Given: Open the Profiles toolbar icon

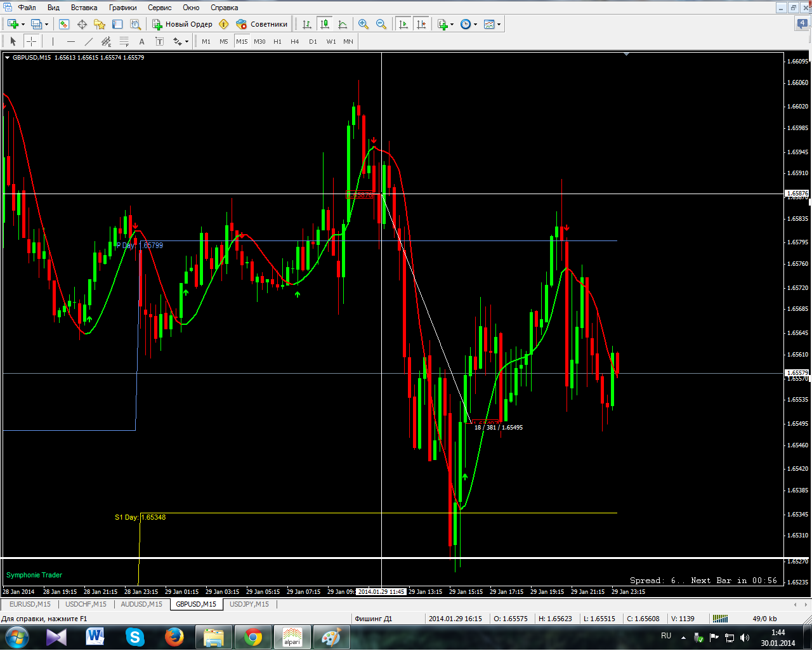Looking at the screenshot, I should pyautogui.click(x=36, y=24).
